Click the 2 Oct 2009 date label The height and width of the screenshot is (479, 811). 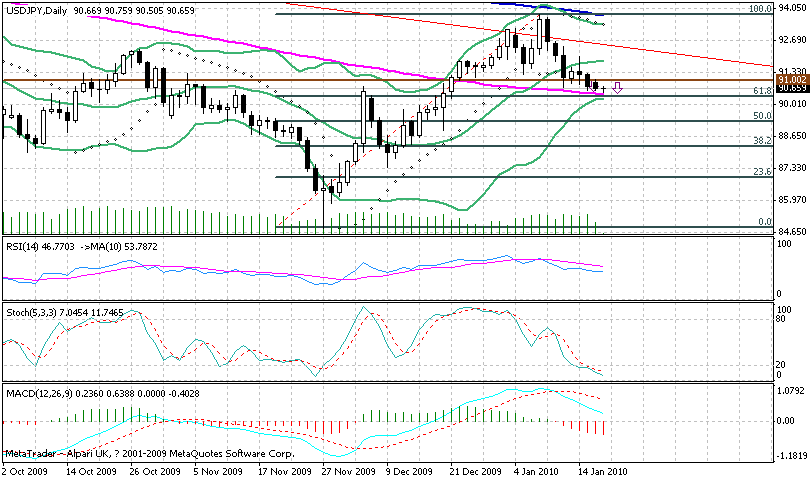coord(25,471)
